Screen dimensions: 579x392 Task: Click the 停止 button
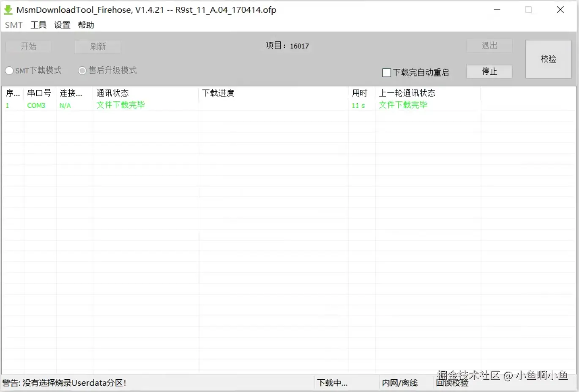(489, 71)
